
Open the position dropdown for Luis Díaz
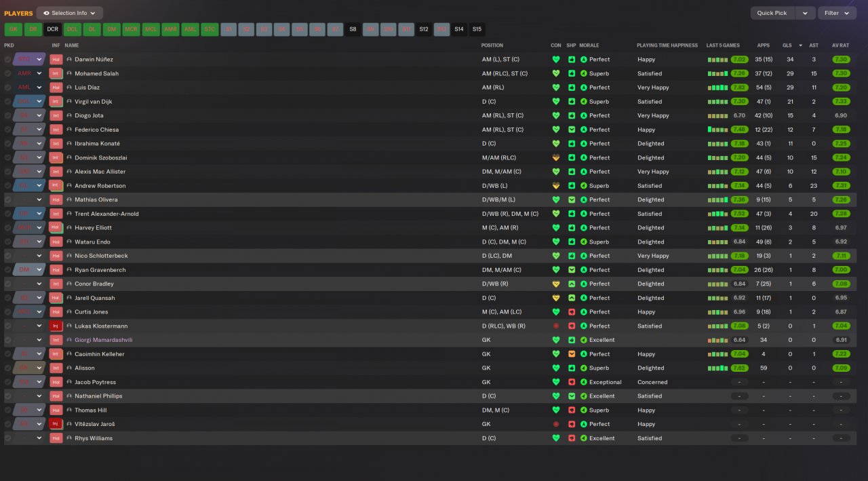[x=39, y=88]
